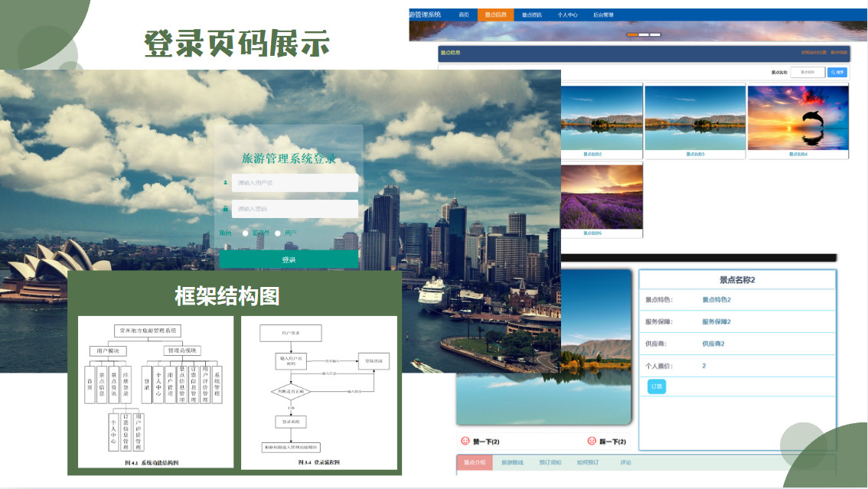Click the 景点信息 breadcrumb link at right

pyautogui.click(x=839, y=53)
